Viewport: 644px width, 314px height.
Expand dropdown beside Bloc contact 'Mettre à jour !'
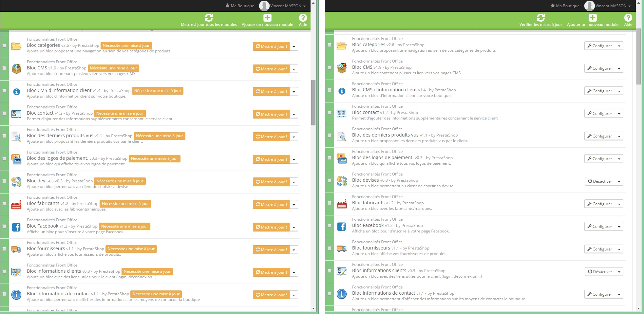click(294, 114)
